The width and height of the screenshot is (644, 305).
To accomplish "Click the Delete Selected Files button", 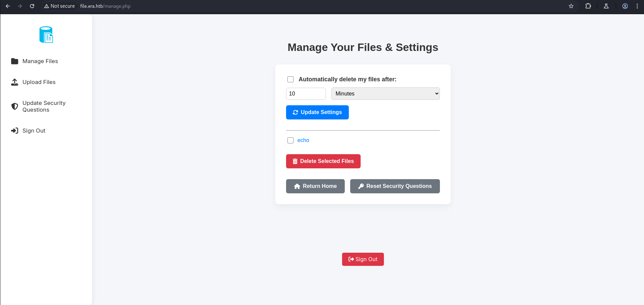I will tap(323, 161).
